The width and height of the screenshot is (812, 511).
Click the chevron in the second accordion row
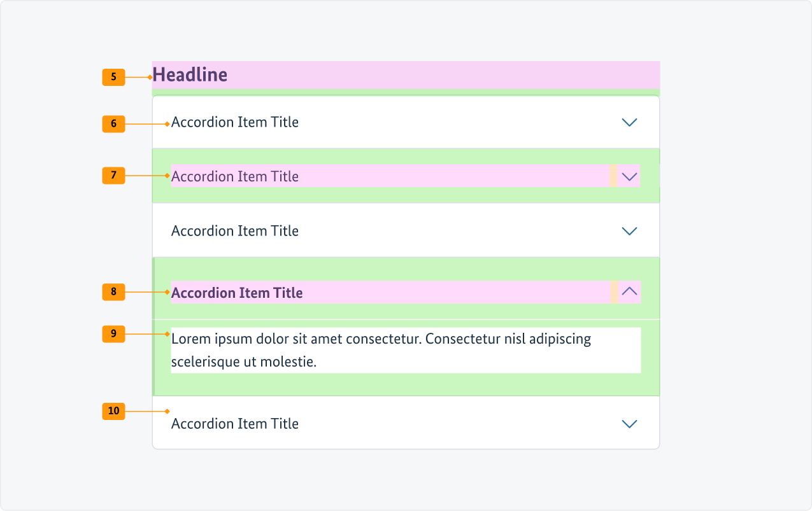(x=629, y=176)
